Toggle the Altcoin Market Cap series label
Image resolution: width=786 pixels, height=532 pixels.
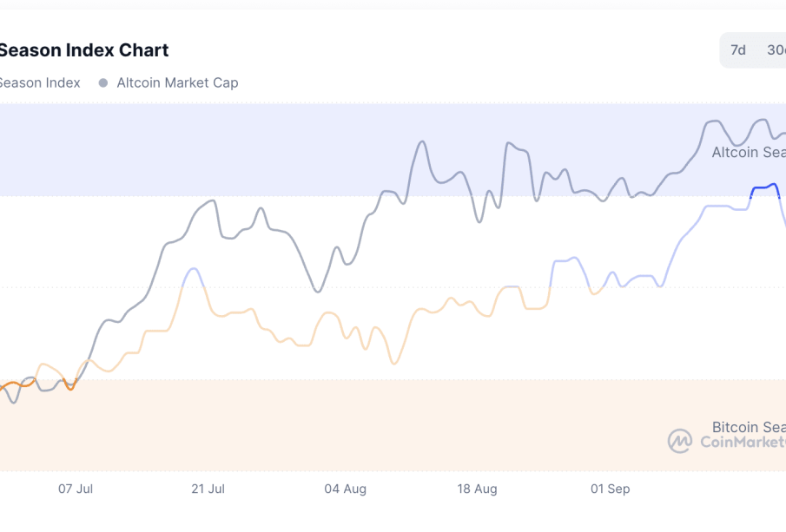click(x=177, y=83)
